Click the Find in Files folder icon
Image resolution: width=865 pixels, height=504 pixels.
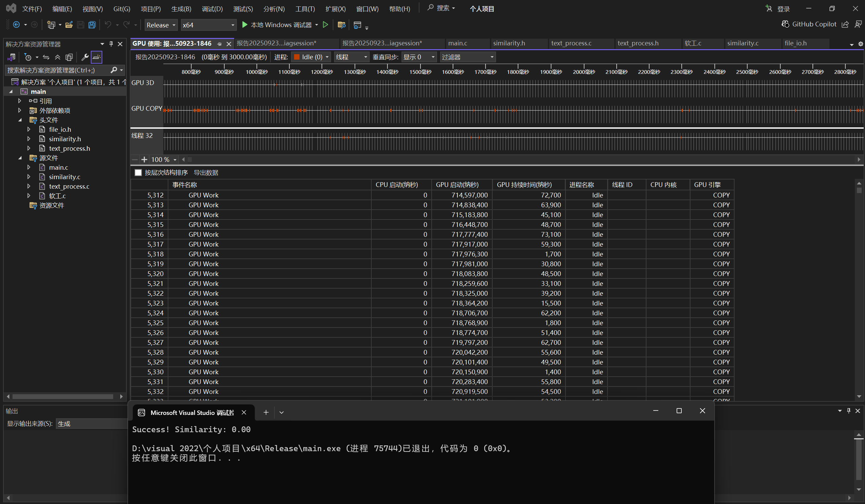[x=341, y=25]
